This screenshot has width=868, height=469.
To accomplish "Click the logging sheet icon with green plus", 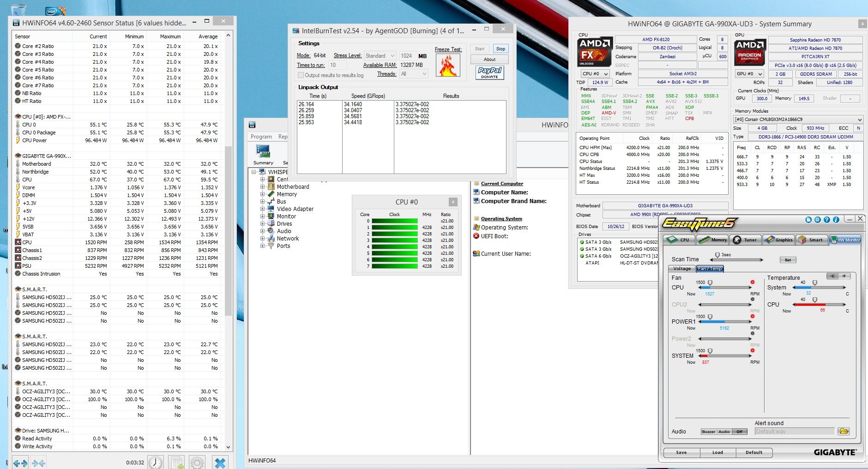I will click(x=176, y=462).
